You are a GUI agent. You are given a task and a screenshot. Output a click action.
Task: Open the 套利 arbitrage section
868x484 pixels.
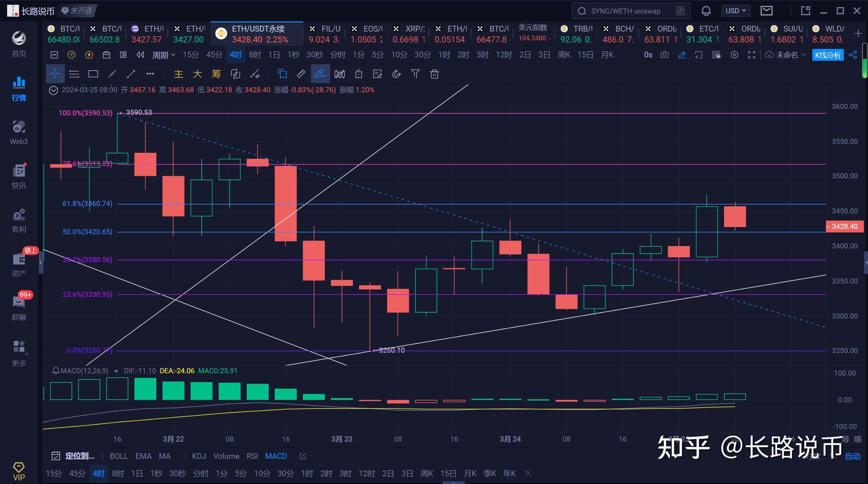click(x=19, y=221)
